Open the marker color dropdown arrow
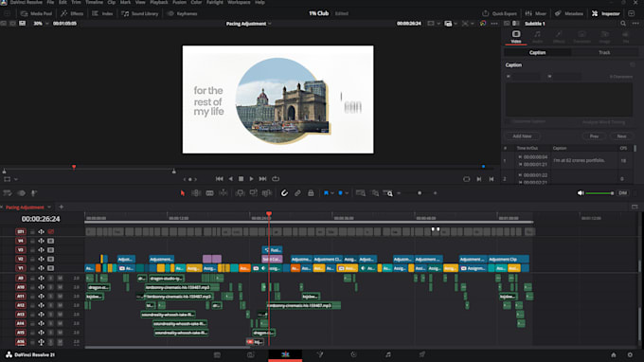The width and height of the screenshot is (644, 362). tap(347, 193)
